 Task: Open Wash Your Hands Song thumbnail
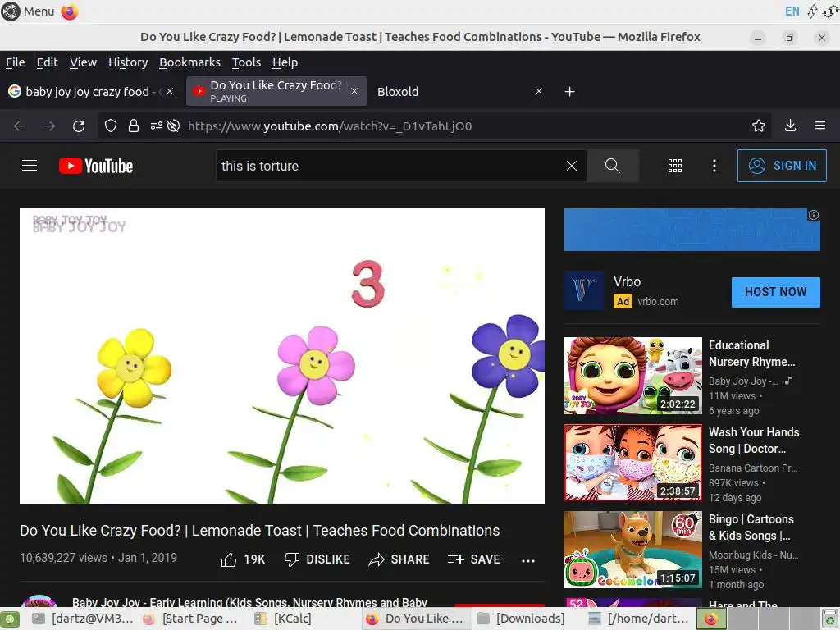(632, 463)
